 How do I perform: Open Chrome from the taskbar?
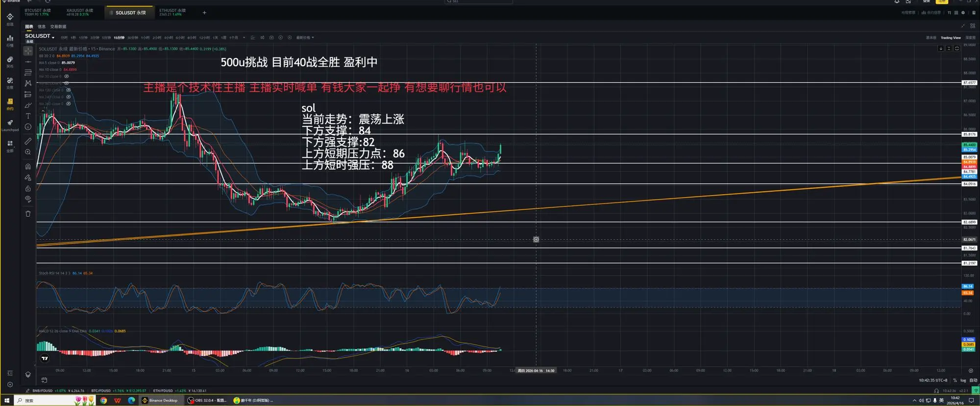coord(103,401)
